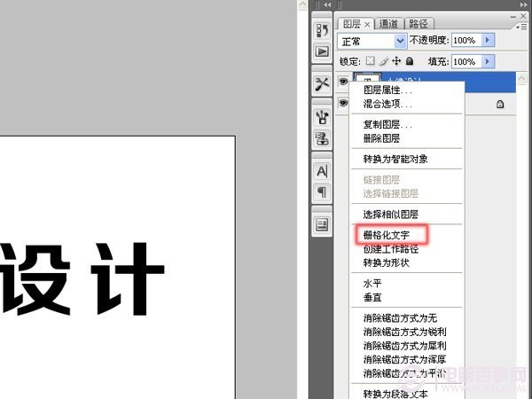
Task: Open the Paragraph panel icon
Action: pyautogui.click(x=322, y=192)
